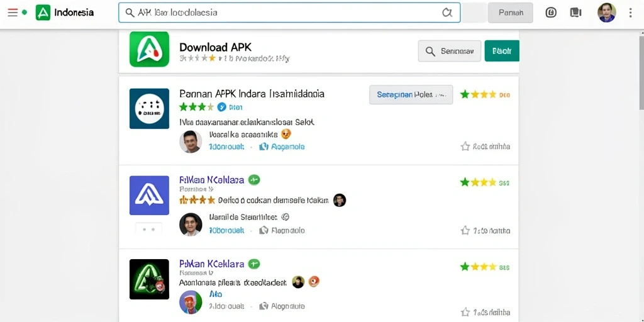The width and height of the screenshot is (644, 322).
Task: Click the video/chat icon in the header
Action: [576, 13]
